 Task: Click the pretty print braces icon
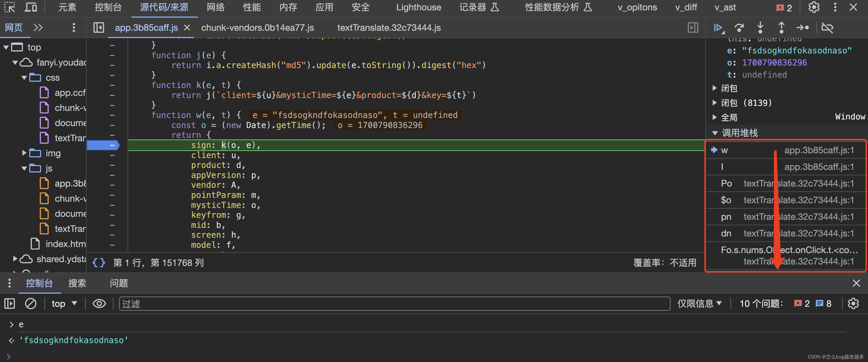[99, 263]
